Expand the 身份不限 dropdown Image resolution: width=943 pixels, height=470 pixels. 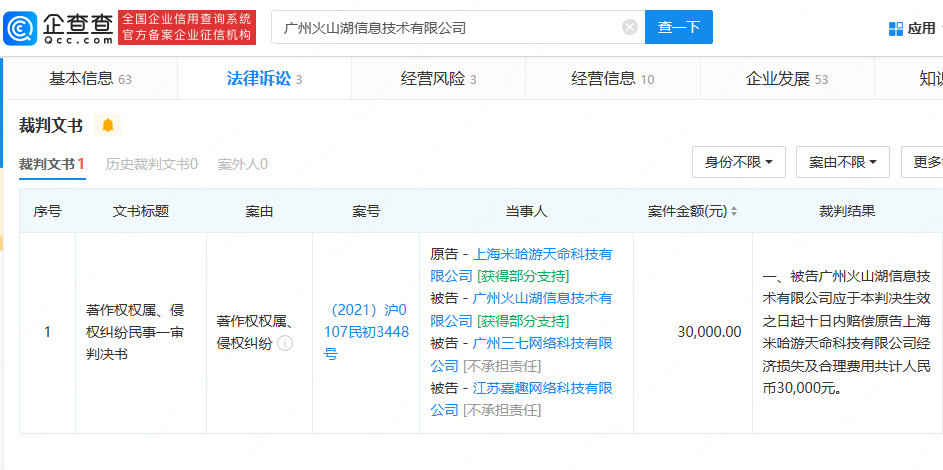pos(739,162)
